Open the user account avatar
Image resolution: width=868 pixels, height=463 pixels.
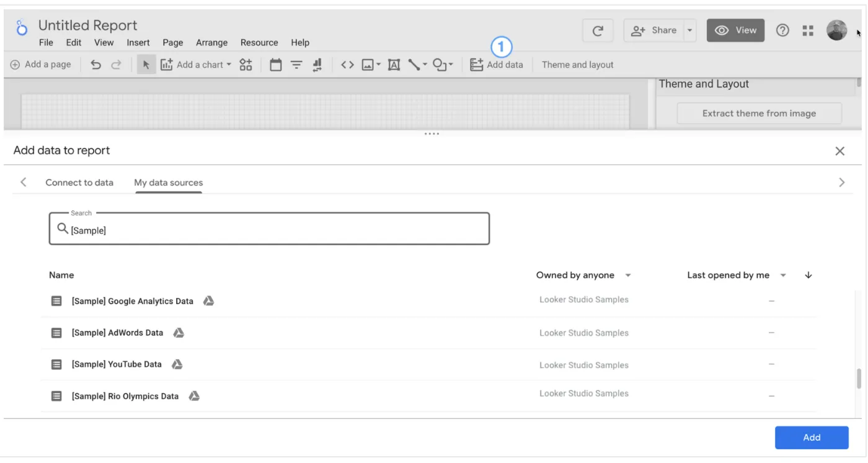click(836, 30)
